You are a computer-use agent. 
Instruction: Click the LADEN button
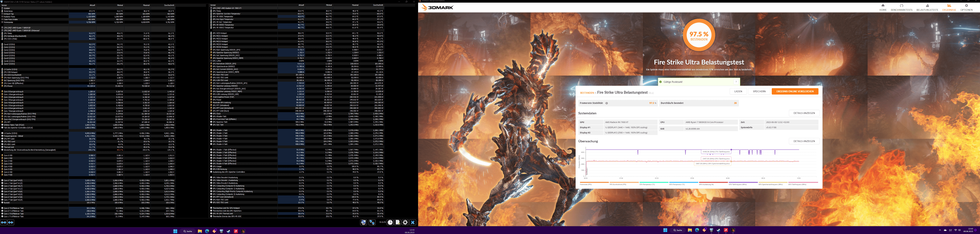(738, 91)
